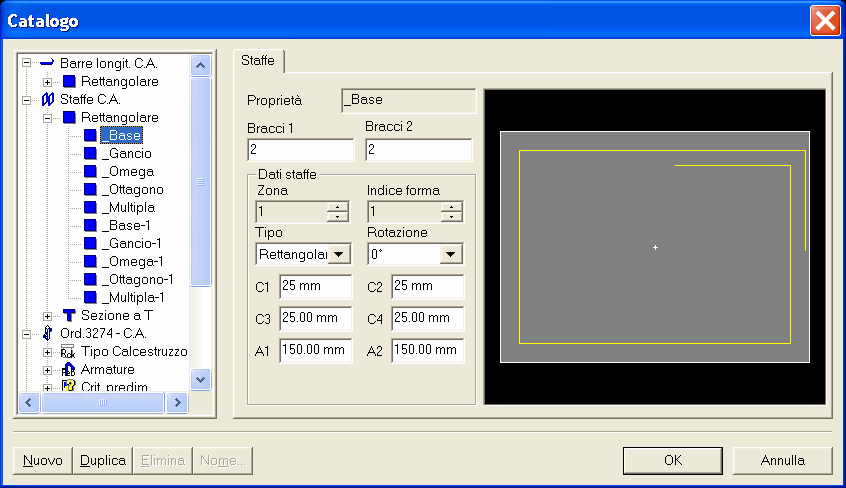Click blue square icon beside _Base
Viewport: 846px width, 488px height.
[x=90, y=135]
